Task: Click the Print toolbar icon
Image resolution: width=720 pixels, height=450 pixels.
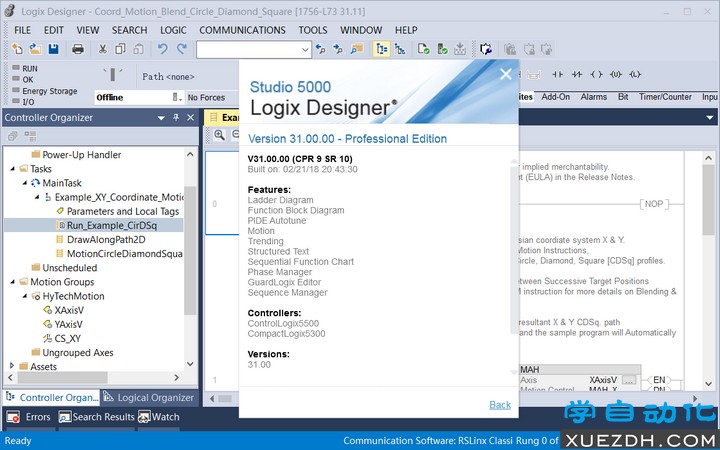Action: click(x=78, y=49)
